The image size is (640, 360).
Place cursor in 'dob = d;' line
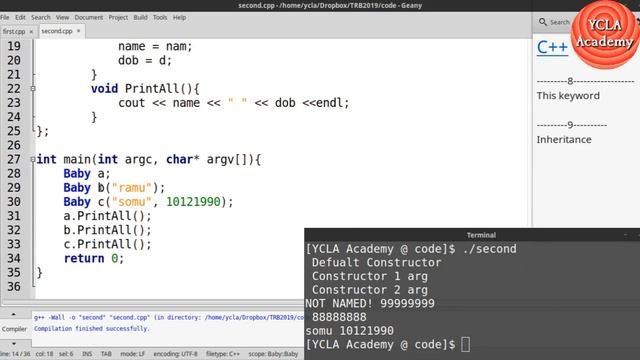tap(145, 60)
